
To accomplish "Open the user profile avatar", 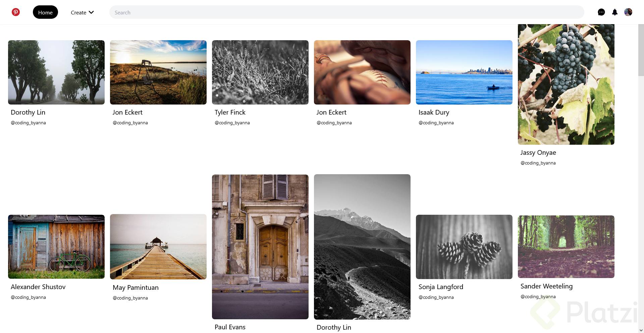I will coord(628,12).
